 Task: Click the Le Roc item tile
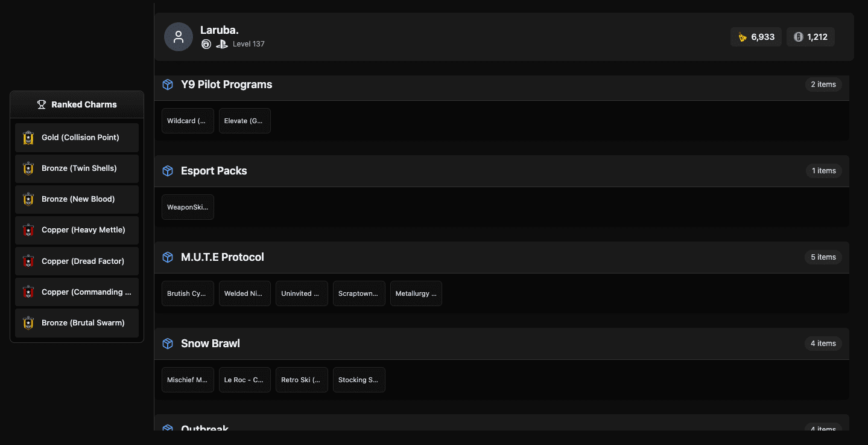pyautogui.click(x=244, y=380)
